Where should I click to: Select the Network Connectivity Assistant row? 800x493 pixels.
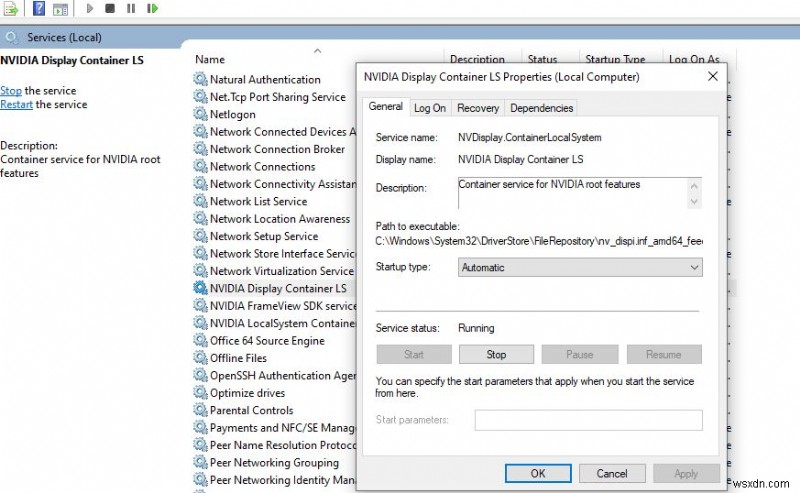[x=274, y=184]
